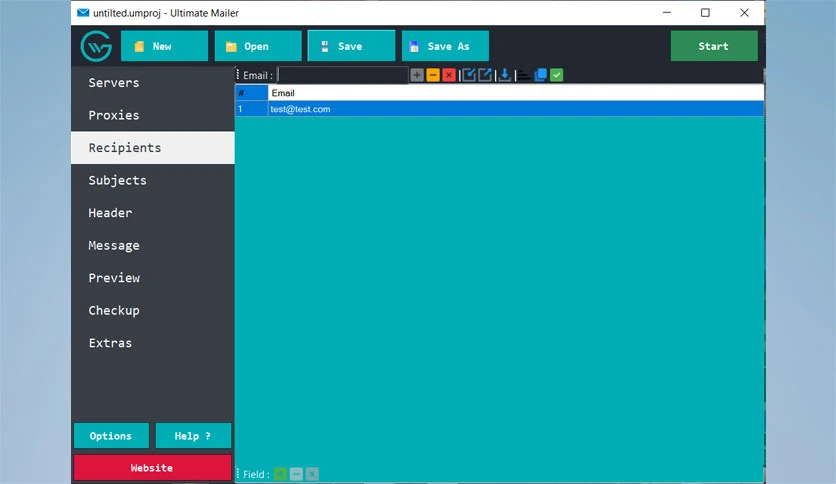Maximize the Ultimate Mailer window
Screen dimensions: 836x484
coord(705,12)
